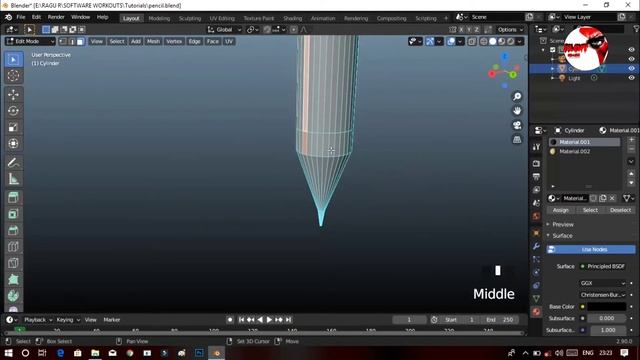
Task: Open the Face menu in viewport header
Action: coord(213,41)
